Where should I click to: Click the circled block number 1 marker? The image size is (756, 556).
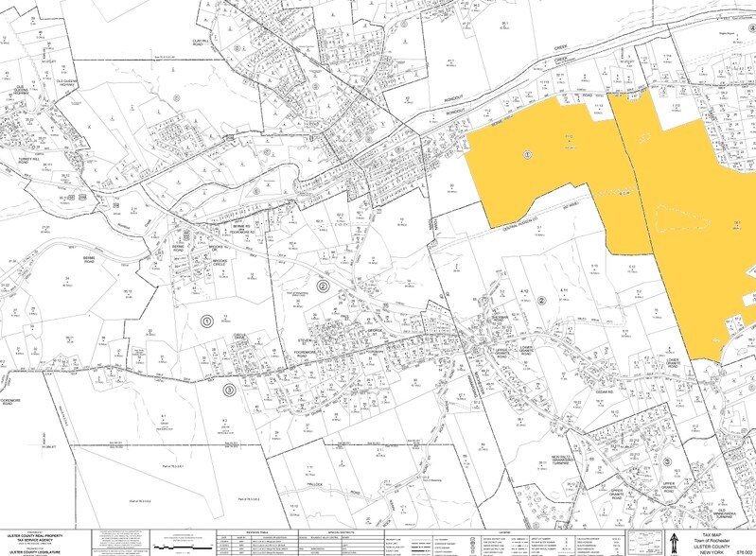[206, 321]
